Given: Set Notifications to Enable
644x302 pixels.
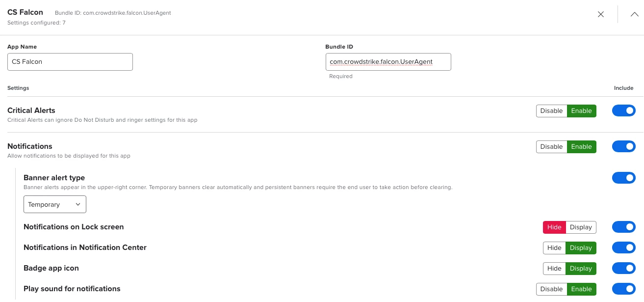Looking at the screenshot, I should [x=582, y=147].
